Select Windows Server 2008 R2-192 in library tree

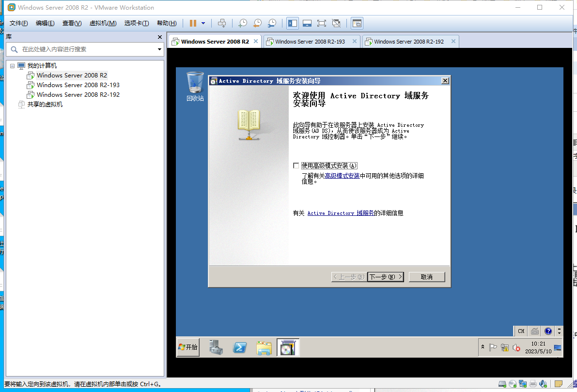(78, 94)
